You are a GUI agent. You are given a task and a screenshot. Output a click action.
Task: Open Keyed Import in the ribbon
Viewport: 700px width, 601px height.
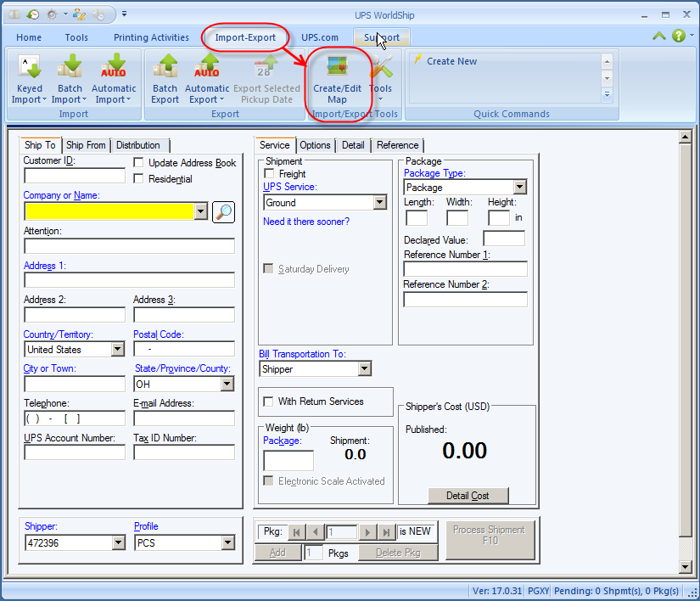click(x=29, y=80)
